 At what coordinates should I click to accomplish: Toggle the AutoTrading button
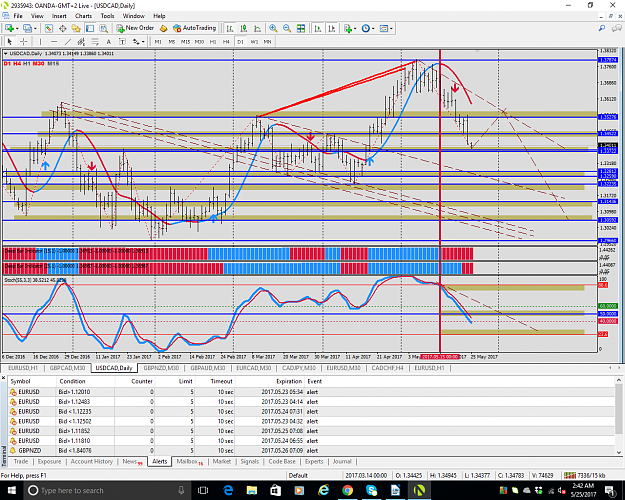[195, 28]
